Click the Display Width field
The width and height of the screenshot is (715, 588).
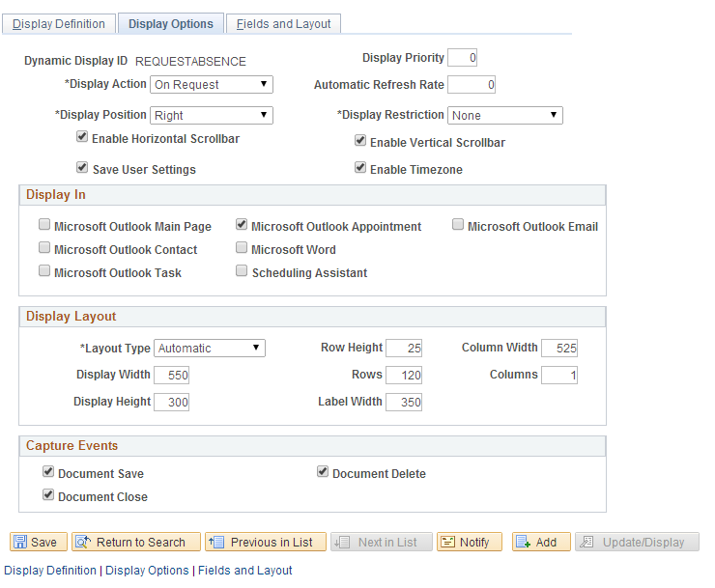171,376
